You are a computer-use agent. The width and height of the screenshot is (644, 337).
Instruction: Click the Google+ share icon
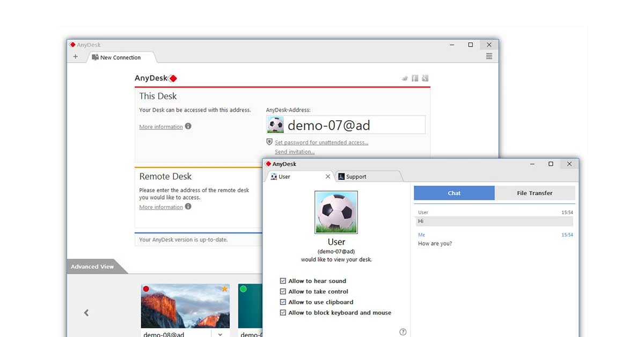(425, 78)
